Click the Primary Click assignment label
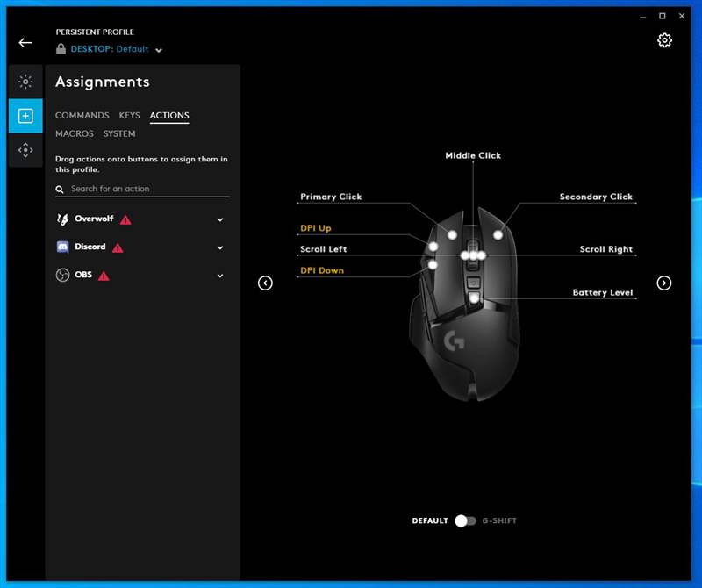702x588 pixels. [x=331, y=197]
